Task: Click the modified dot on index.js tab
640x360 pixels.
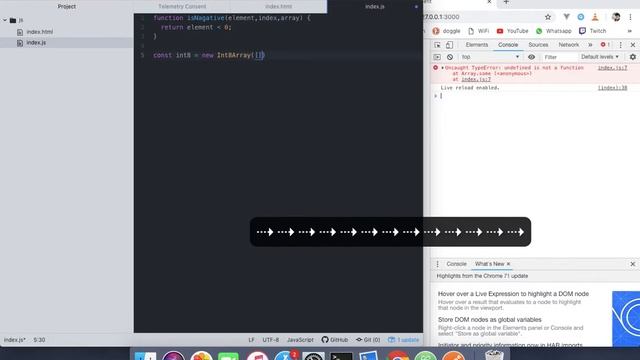Action: [416, 7]
